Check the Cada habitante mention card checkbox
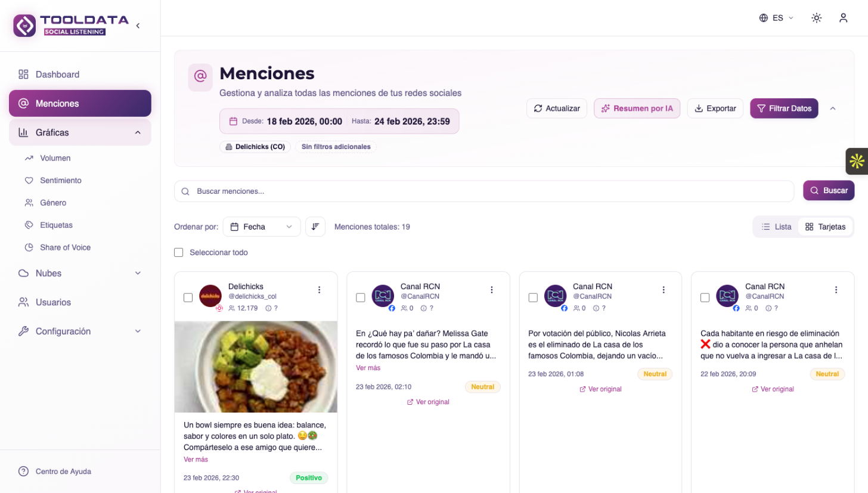This screenshot has width=868, height=493. pyautogui.click(x=705, y=297)
